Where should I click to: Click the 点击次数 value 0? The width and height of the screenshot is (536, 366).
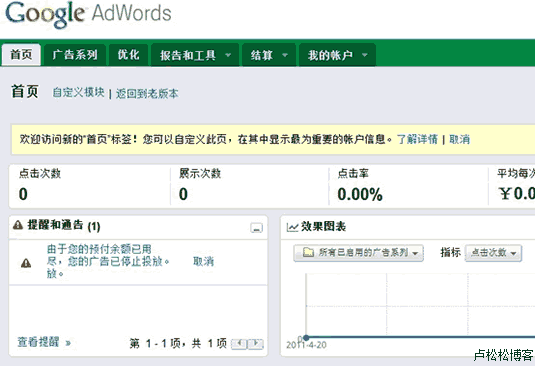[x=23, y=194]
